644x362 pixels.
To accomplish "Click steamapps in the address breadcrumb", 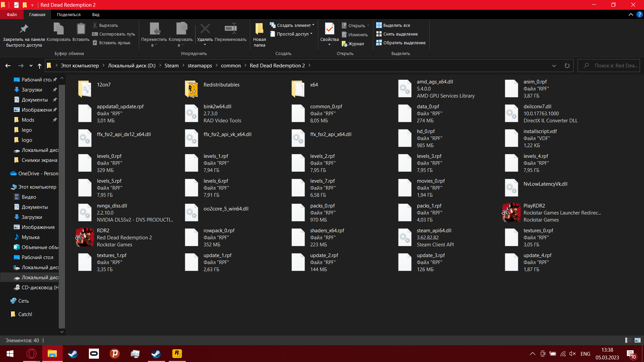I will [x=200, y=66].
